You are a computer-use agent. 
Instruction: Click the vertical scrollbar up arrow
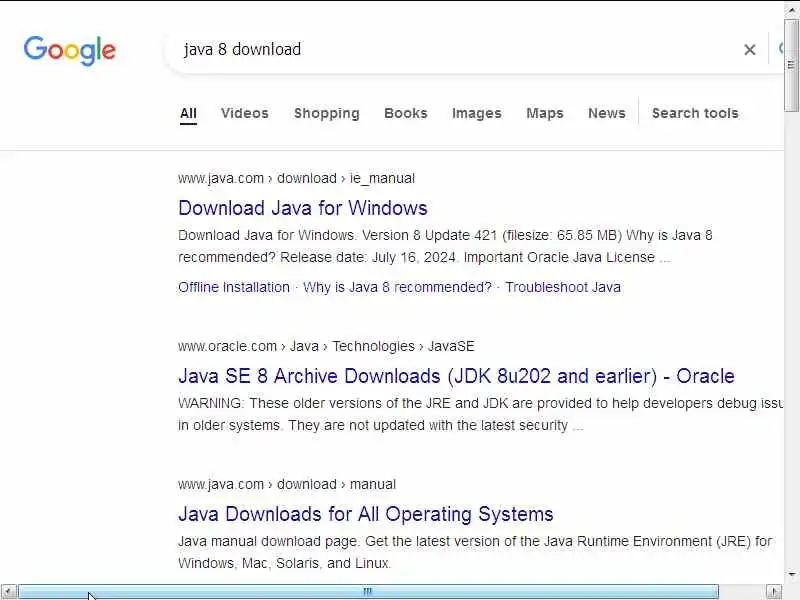tap(791, 9)
